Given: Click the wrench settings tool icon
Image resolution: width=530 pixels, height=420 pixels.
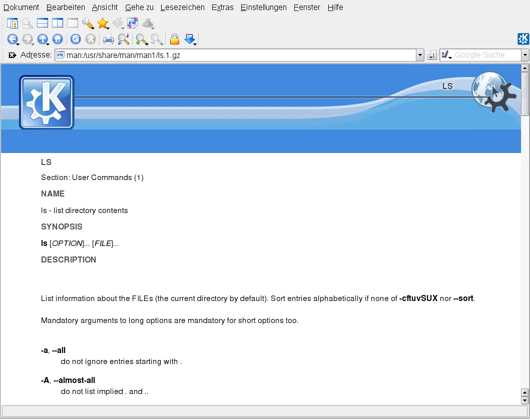Looking at the screenshot, I should pyautogui.click(x=88, y=23).
